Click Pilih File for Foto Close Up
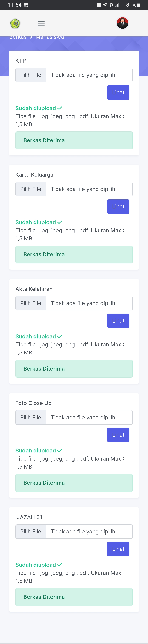Screen dimensions: 148x644 coord(31,417)
